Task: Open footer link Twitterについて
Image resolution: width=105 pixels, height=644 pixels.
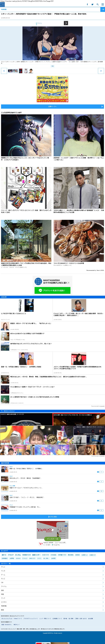Action: coord(18,618)
